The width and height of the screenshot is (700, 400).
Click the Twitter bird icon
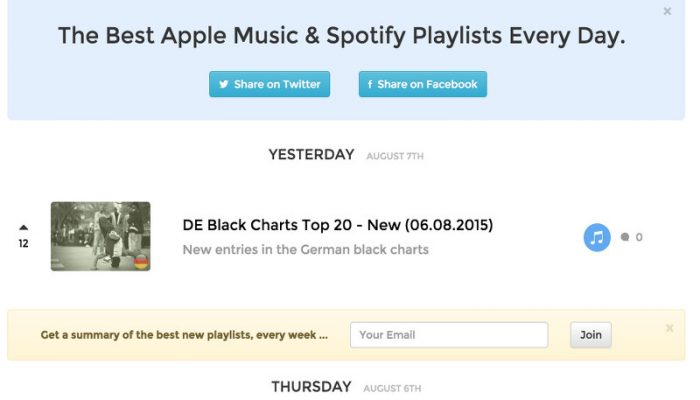point(224,84)
